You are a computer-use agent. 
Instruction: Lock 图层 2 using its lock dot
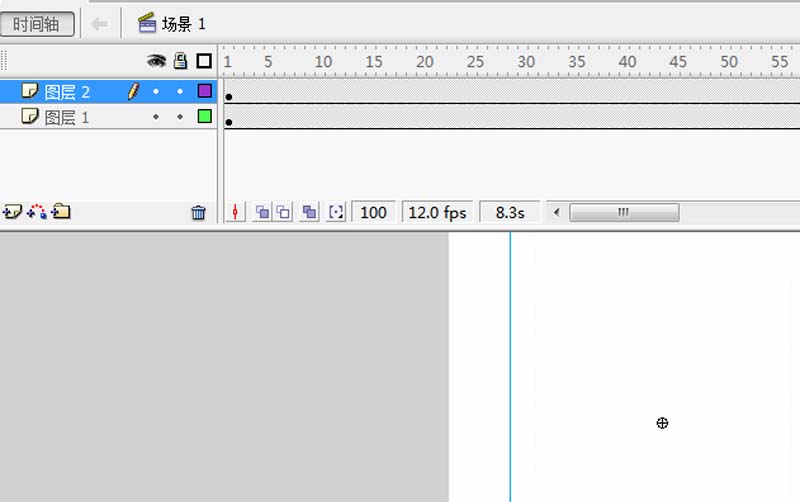[x=180, y=91]
